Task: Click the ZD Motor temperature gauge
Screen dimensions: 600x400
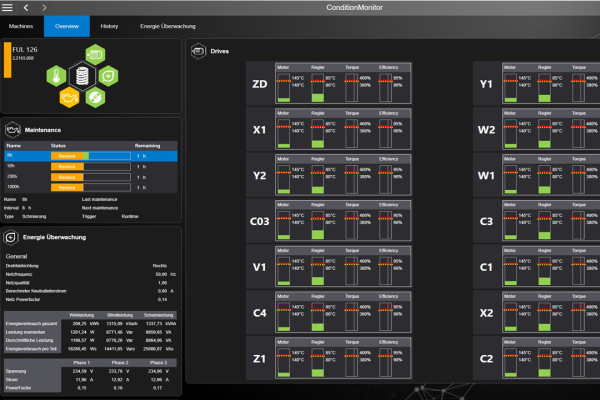Action: pos(284,88)
